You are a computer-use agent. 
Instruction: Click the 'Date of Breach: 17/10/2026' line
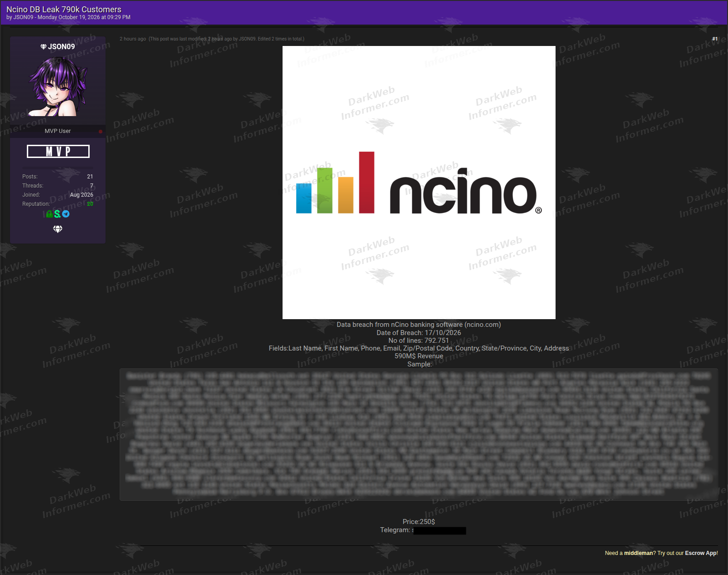419,333
